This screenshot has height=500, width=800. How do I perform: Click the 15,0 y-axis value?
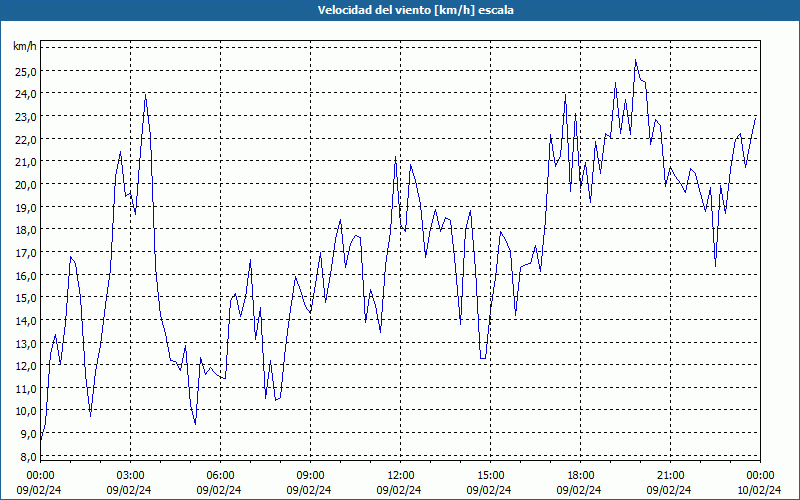pos(26,297)
